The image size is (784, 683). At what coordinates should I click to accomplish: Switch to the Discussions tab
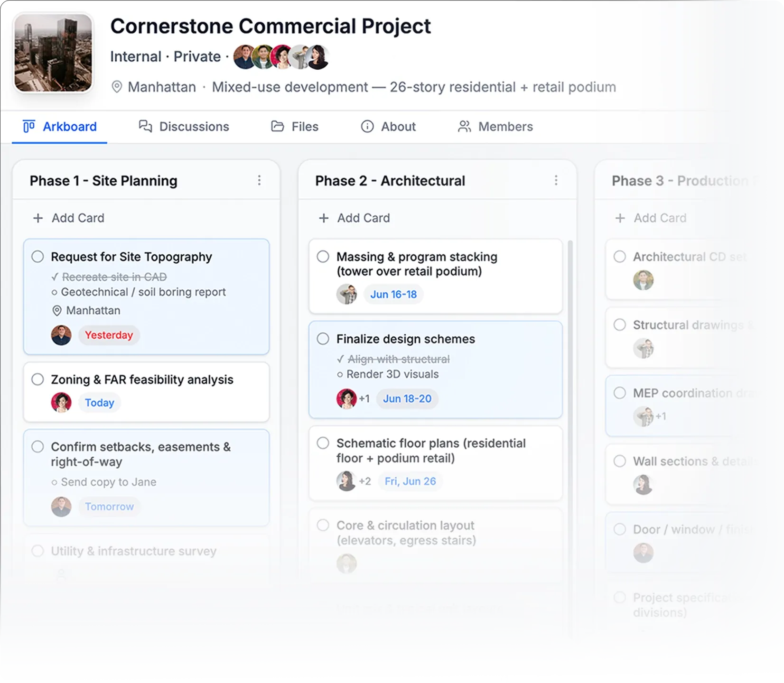pos(184,127)
